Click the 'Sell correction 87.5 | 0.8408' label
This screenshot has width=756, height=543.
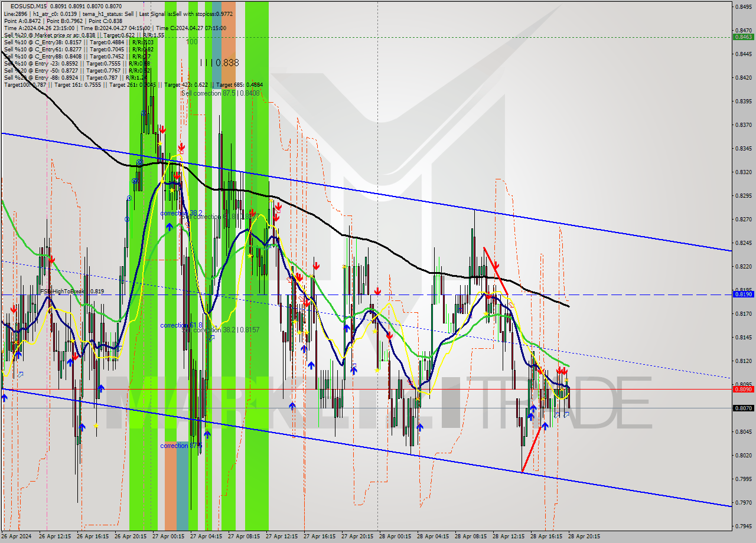pyautogui.click(x=220, y=93)
